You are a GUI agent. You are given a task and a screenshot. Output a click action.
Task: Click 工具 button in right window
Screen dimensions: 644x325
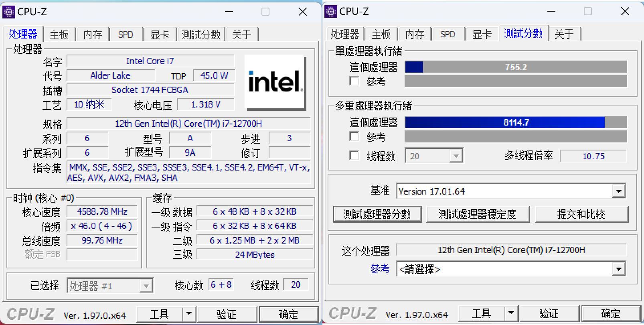click(482, 313)
